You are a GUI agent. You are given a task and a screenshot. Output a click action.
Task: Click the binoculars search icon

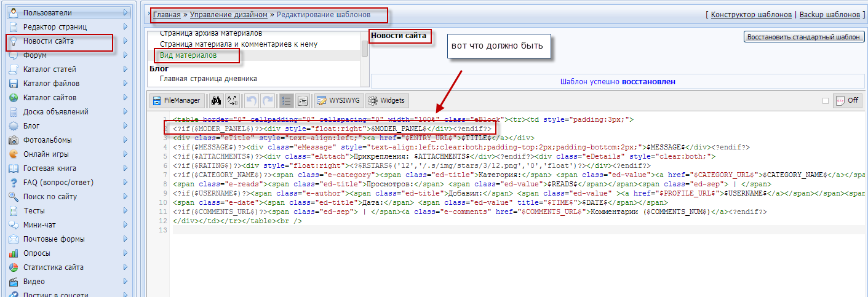(216, 101)
